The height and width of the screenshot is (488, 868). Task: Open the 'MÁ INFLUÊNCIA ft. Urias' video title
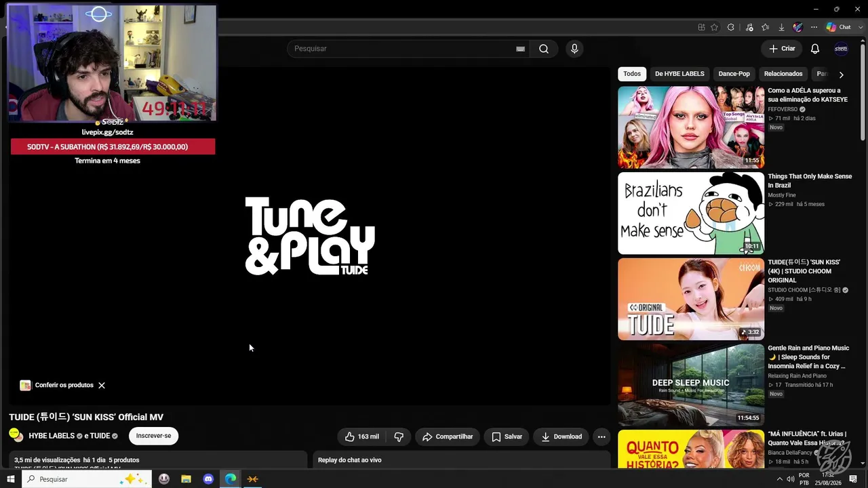[807, 439]
